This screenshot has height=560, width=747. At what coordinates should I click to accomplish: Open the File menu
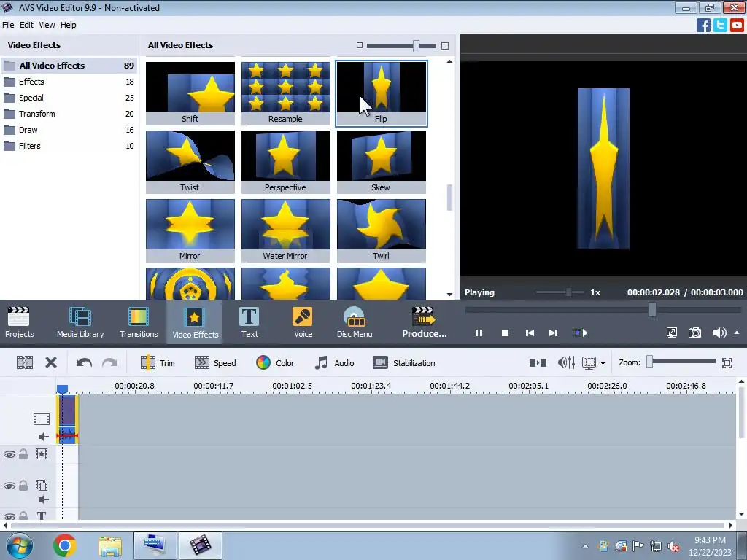pos(8,25)
